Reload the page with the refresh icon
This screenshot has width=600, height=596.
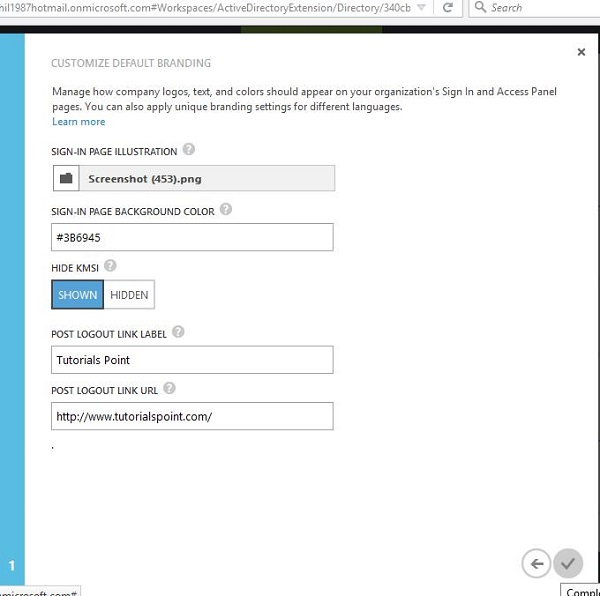[448, 7]
